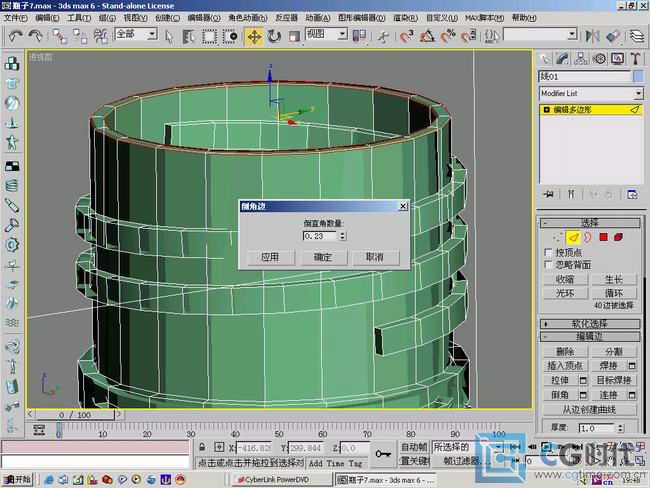
Task: Click the 循环 loop selection button
Action: 614,293
